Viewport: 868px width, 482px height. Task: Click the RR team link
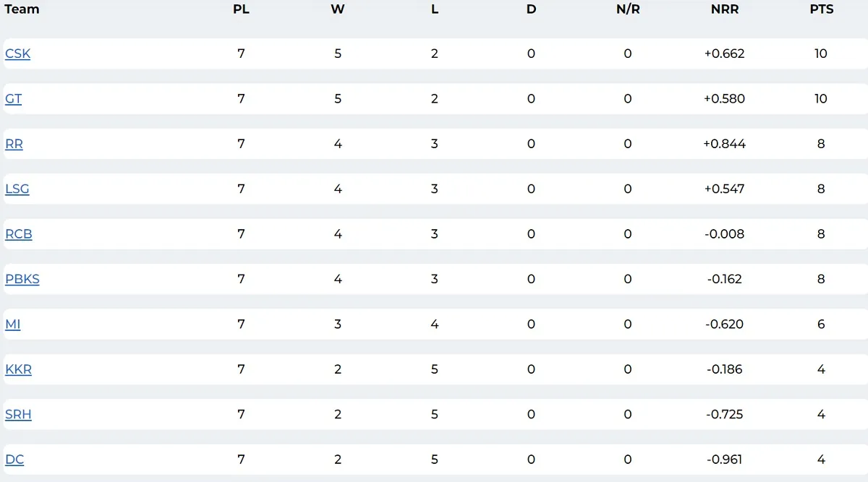tap(14, 144)
